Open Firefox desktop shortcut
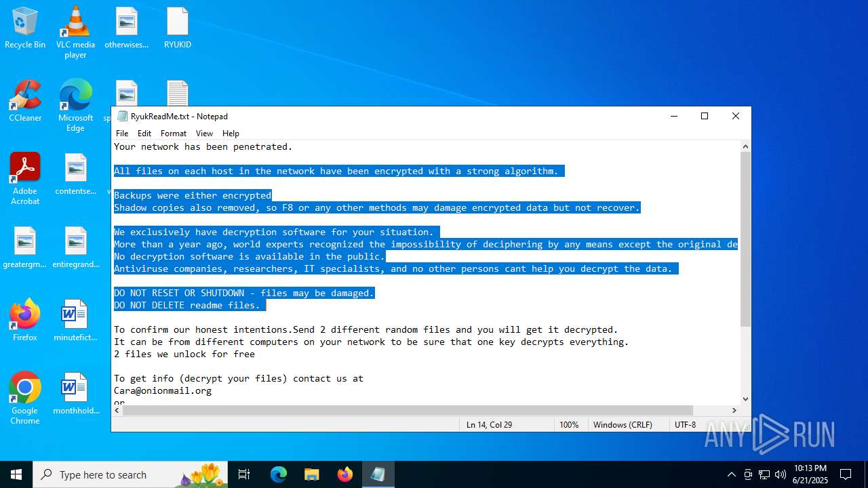The height and width of the screenshot is (488, 868). (25, 321)
